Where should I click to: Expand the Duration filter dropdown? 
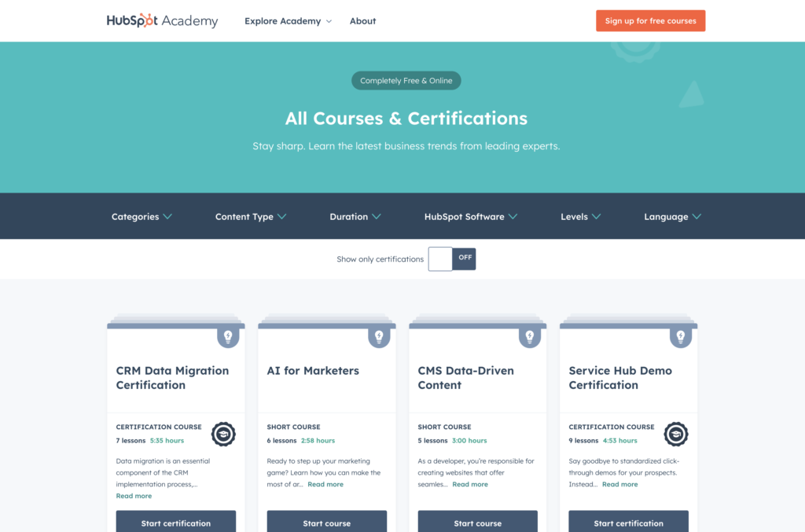pyautogui.click(x=355, y=217)
